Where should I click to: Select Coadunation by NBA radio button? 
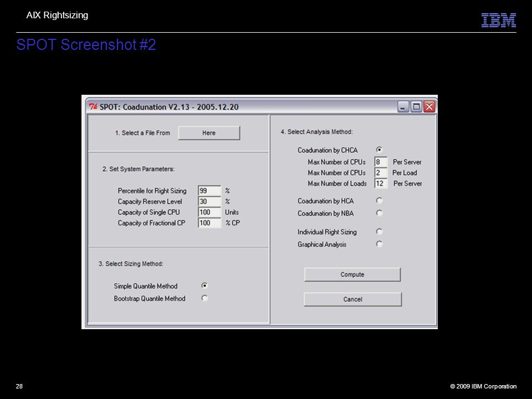[379, 213]
